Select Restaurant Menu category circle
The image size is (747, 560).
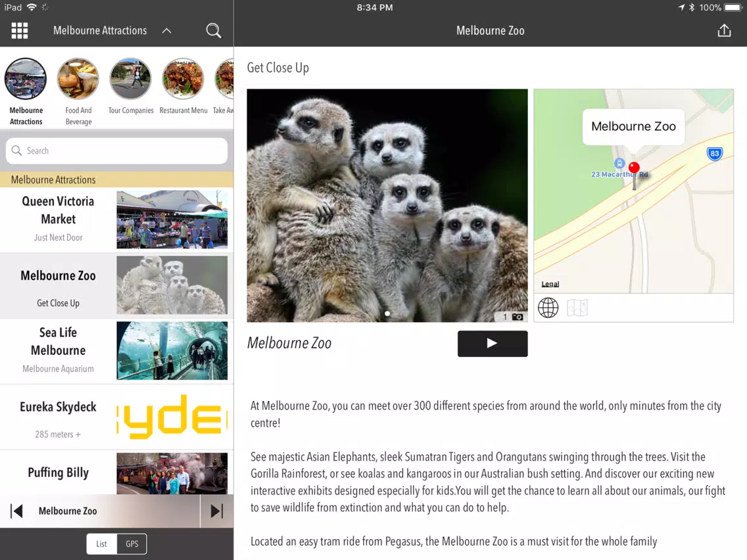point(183,79)
